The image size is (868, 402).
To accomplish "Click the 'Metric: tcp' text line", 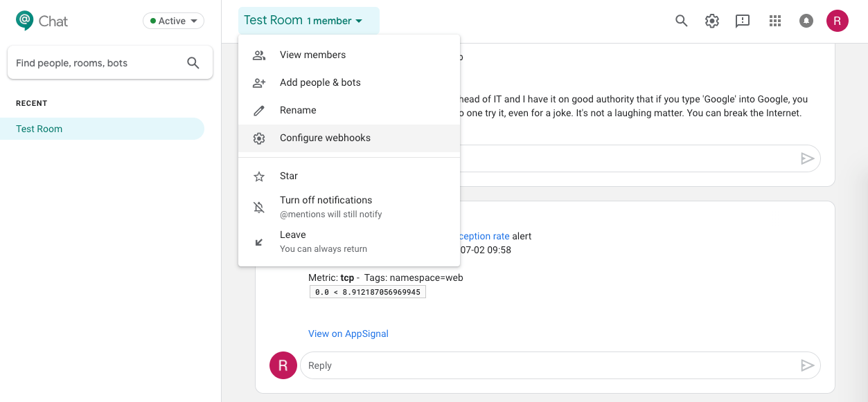I will [x=386, y=277].
